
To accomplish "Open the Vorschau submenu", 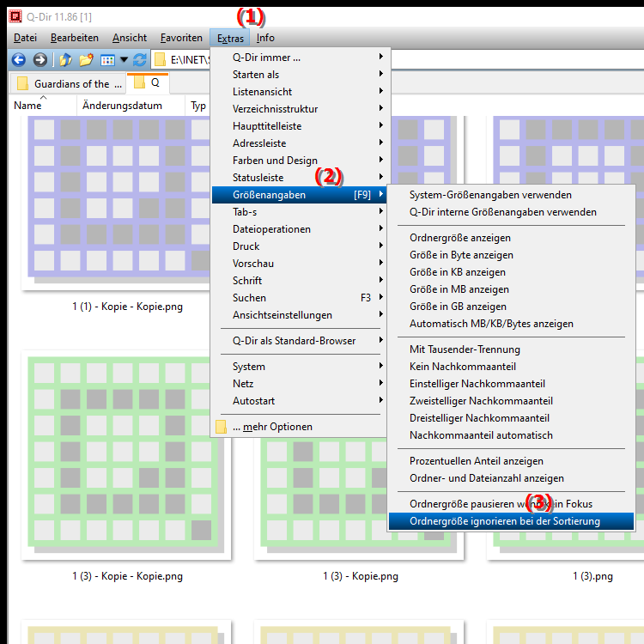I will [299, 264].
